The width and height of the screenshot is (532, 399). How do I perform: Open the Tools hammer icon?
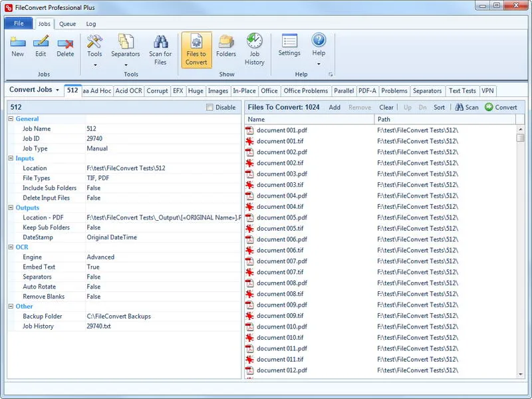pyautogui.click(x=94, y=41)
